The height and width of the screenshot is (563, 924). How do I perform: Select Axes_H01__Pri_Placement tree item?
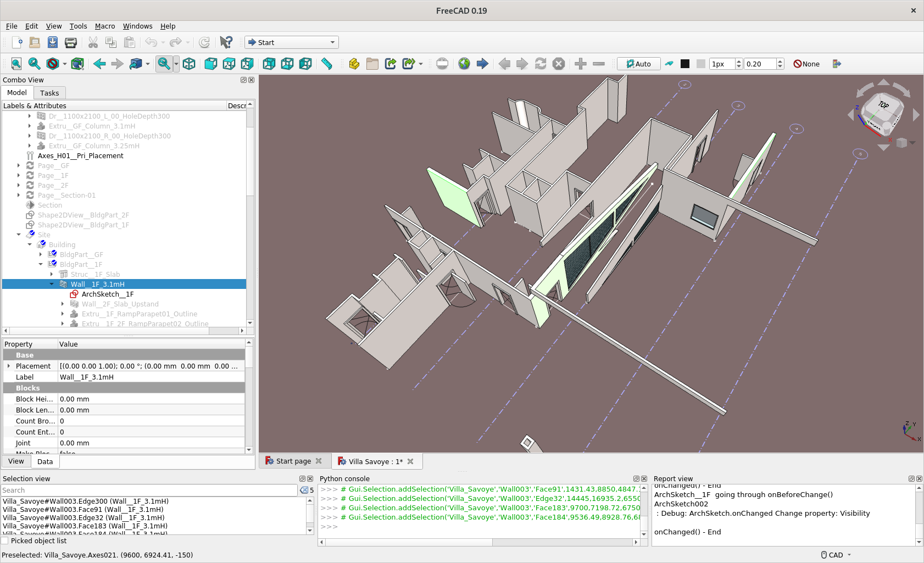(80, 155)
